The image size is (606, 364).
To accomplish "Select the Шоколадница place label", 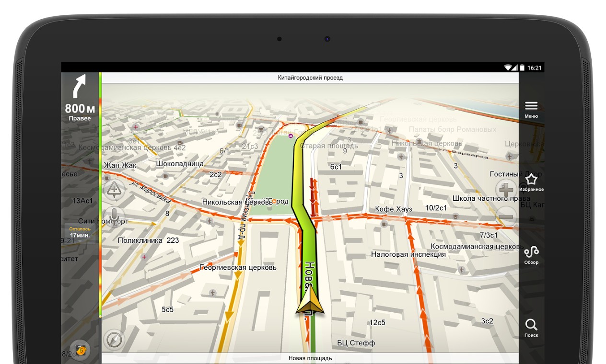I will (180, 163).
